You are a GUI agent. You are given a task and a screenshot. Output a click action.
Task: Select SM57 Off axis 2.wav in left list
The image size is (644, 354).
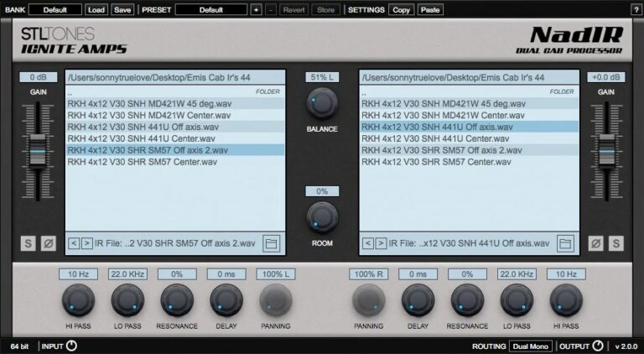175,150
